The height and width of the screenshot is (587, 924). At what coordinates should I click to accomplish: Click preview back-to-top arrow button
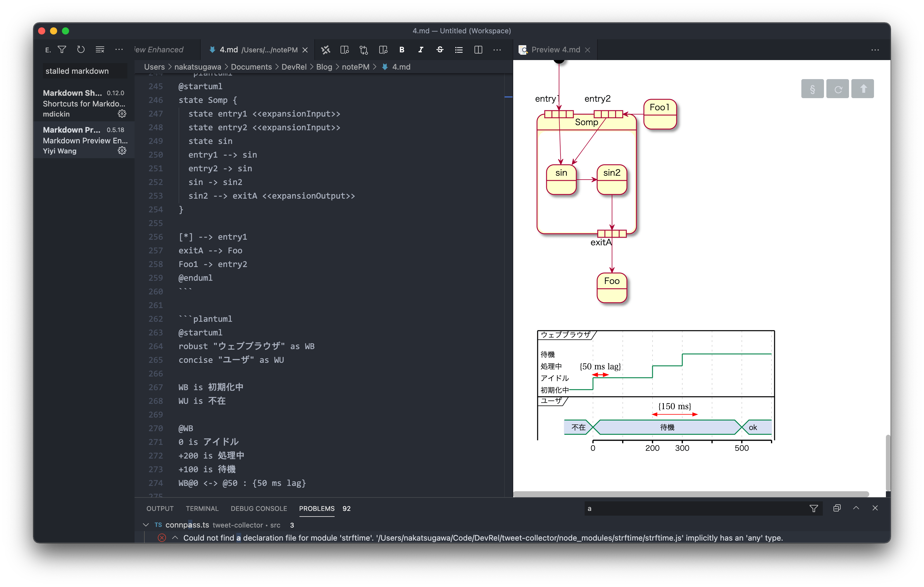[862, 89]
